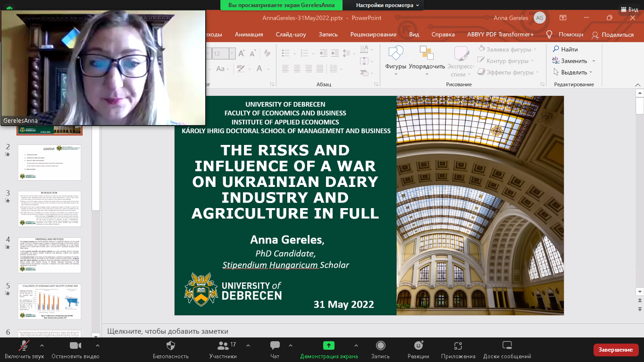Click Найти search tool in ribbon
The width and height of the screenshot is (644, 362).
(x=565, y=49)
